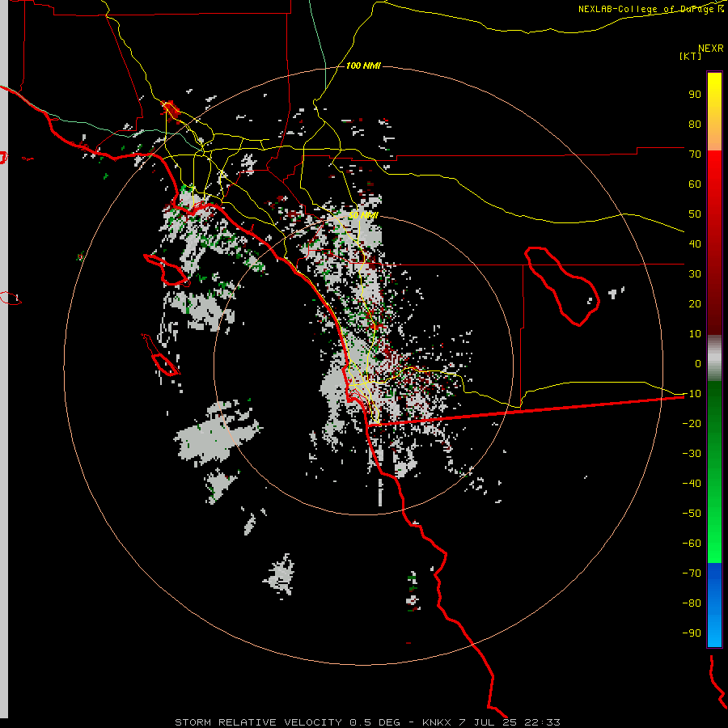Click the 100 NMI range ring label
Image resolution: width=728 pixels, height=728 pixels.
click(363, 66)
